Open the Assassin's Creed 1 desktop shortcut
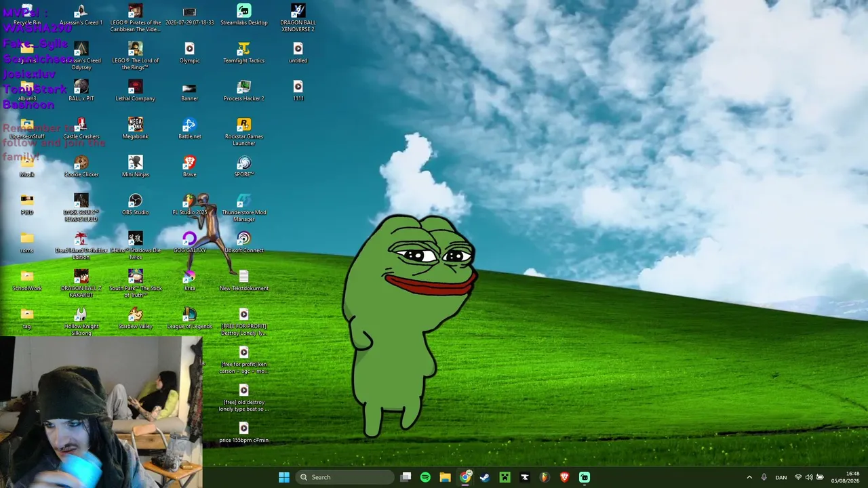868x488 pixels. click(81, 16)
